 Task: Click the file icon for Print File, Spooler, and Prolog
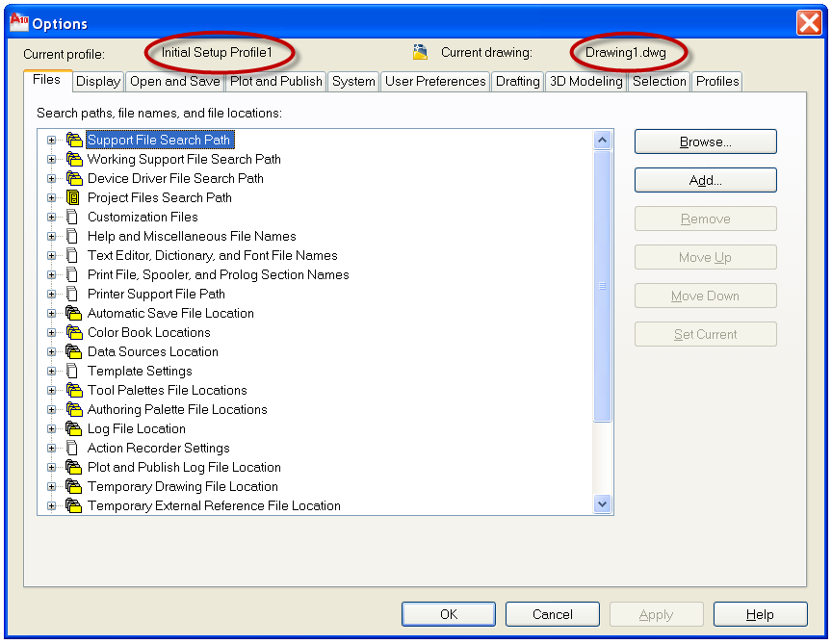click(72, 274)
